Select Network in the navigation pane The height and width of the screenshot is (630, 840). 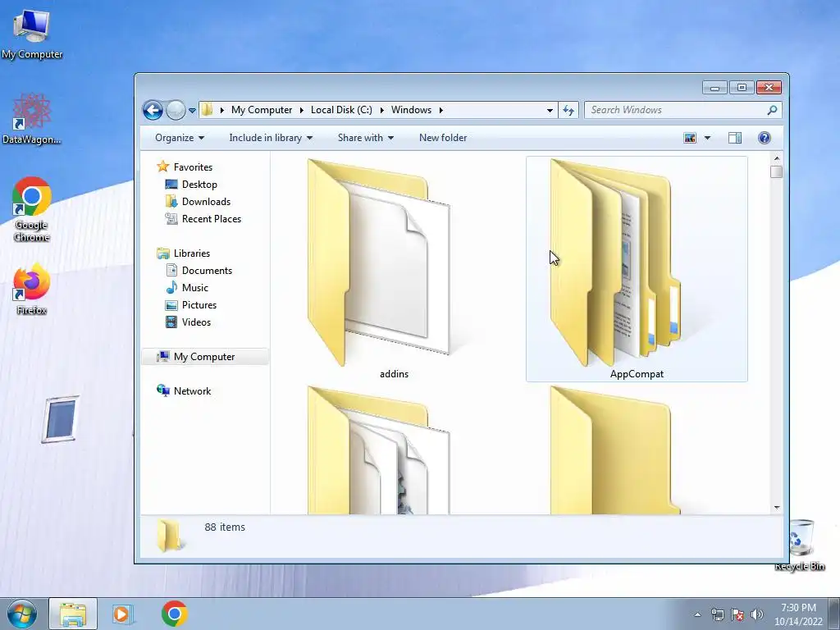(x=192, y=391)
